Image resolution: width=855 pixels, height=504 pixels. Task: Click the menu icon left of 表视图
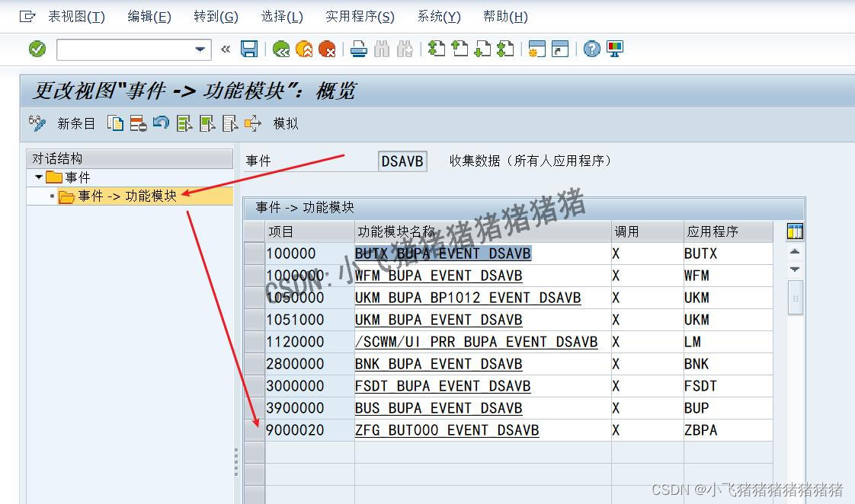pyautogui.click(x=27, y=17)
